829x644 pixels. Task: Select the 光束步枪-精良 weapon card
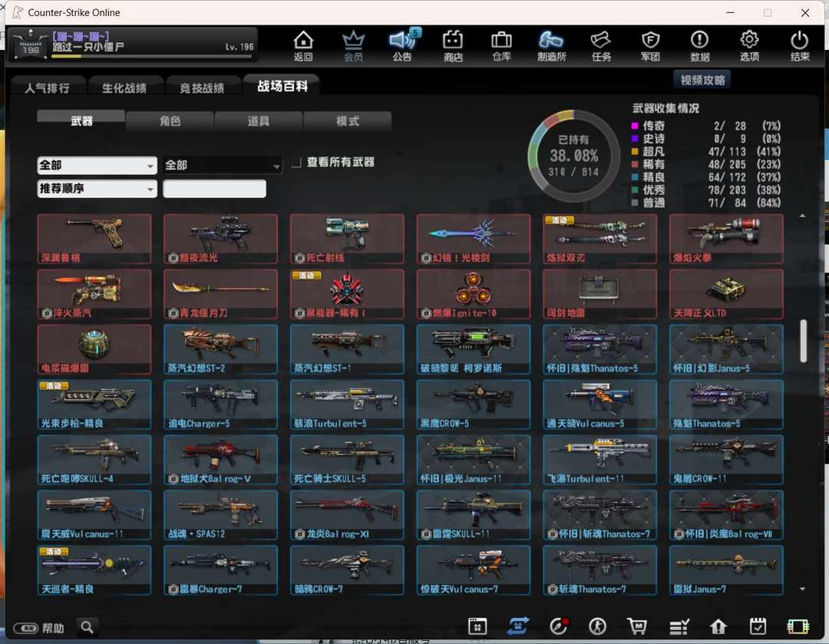94,405
